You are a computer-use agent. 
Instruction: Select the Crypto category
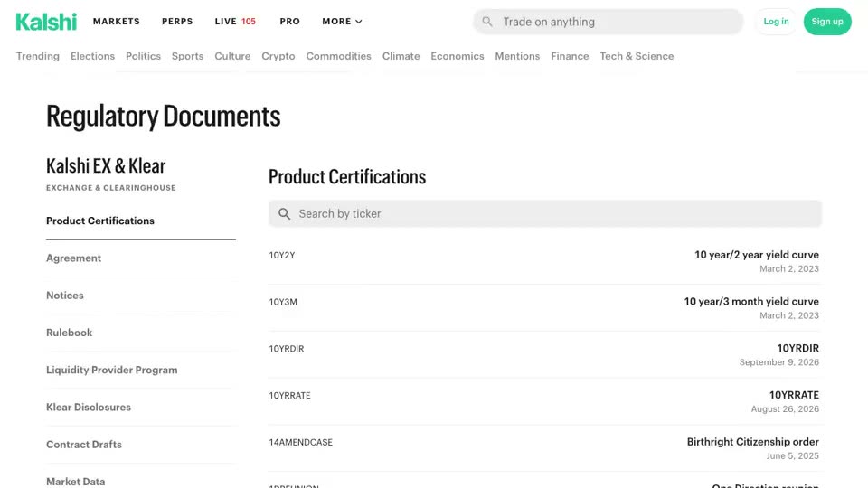(278, 56)
